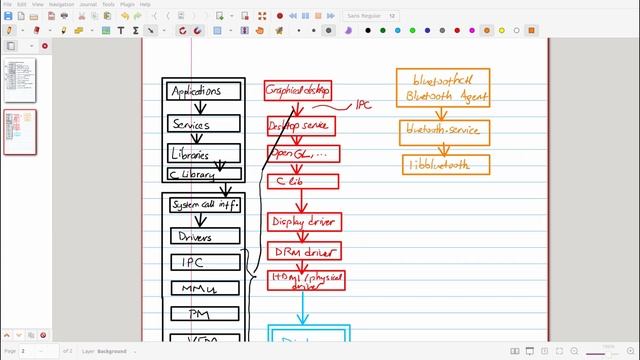The image size is (640, 360).
Task: Select the Highlighter tool
Action: [x=64, y=30]
